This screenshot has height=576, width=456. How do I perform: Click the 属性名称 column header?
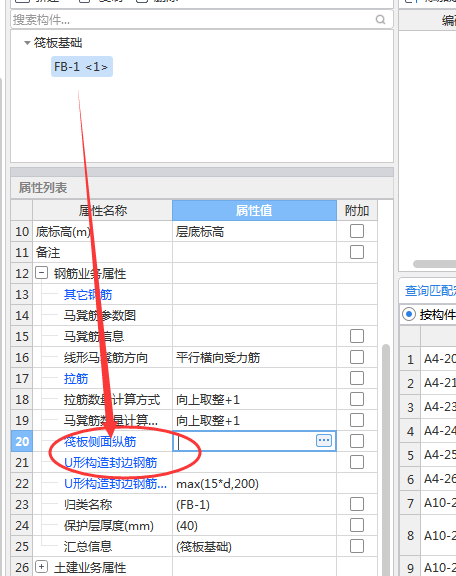coord(103,210)
